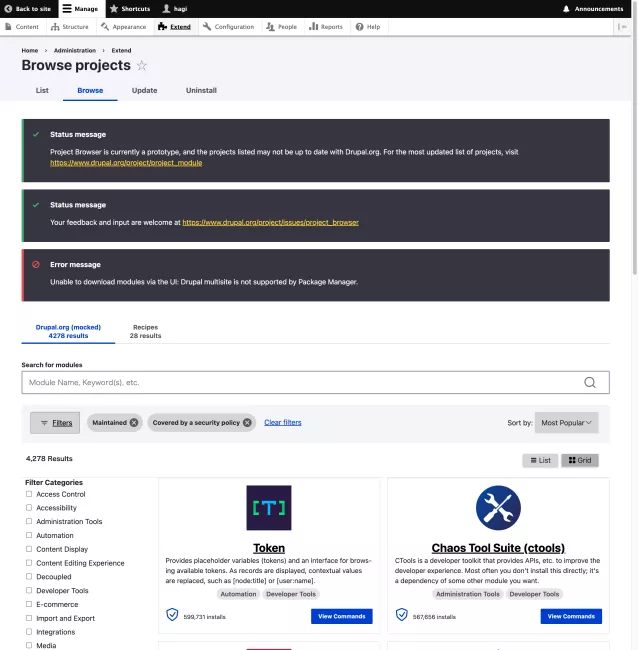This screenshot has height=650, width=638.
Task: Remove the Maintained filter chip
Action: click(134, 422)
